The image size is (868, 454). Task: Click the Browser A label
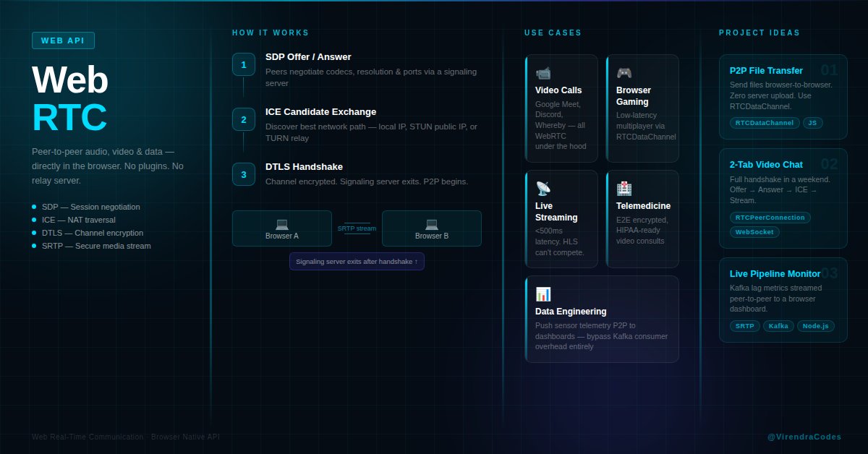point(282,236)
